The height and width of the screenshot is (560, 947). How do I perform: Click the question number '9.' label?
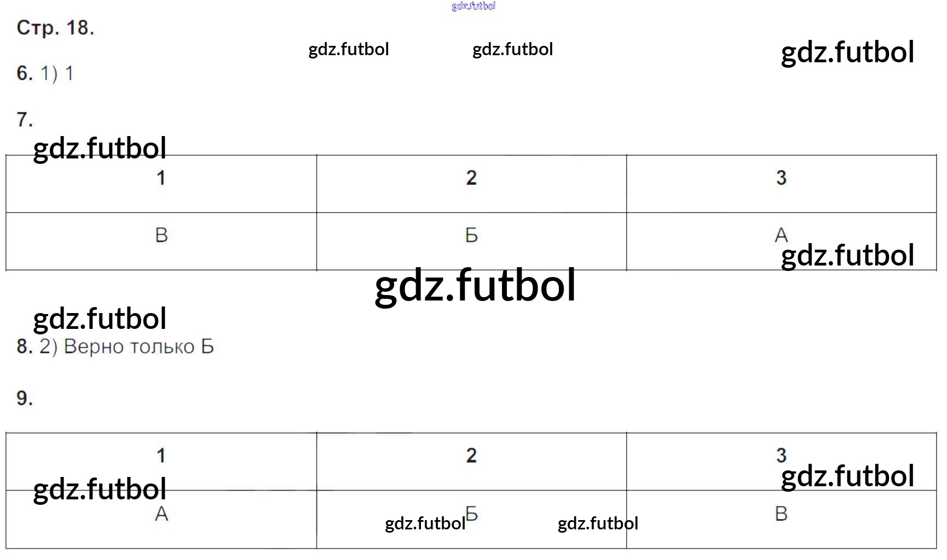point(25,398)
